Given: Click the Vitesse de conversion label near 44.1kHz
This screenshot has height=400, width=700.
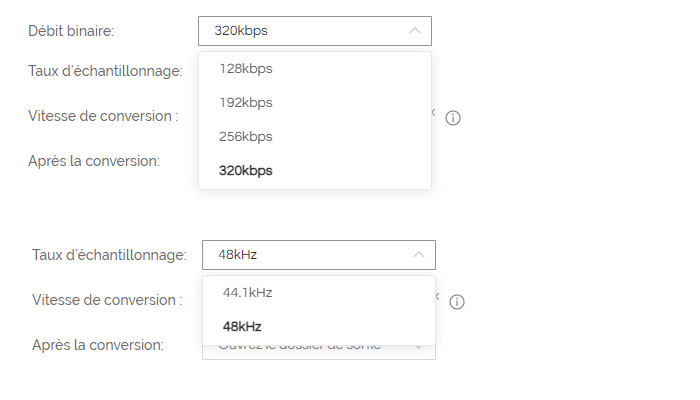Looking at the screenshot, I should click(107, 300).
